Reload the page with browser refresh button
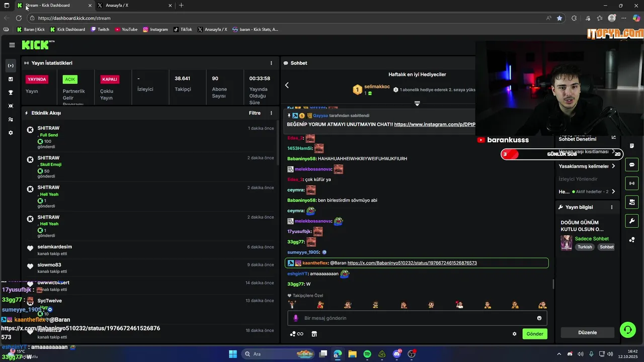 click(19, 18)
